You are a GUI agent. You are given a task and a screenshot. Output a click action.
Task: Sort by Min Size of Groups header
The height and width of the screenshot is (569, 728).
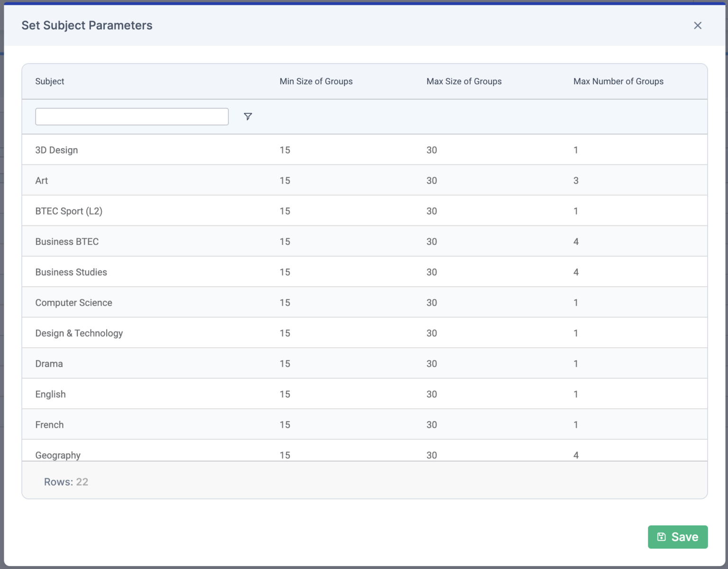[316, 81]
